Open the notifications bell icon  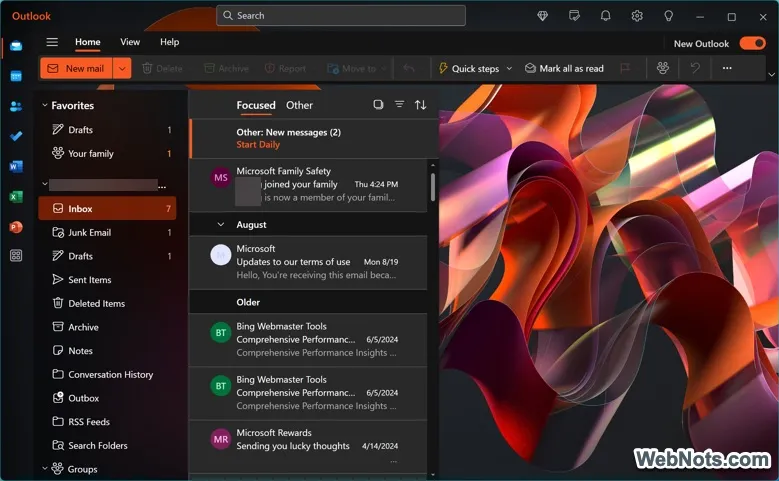(605, 16)
